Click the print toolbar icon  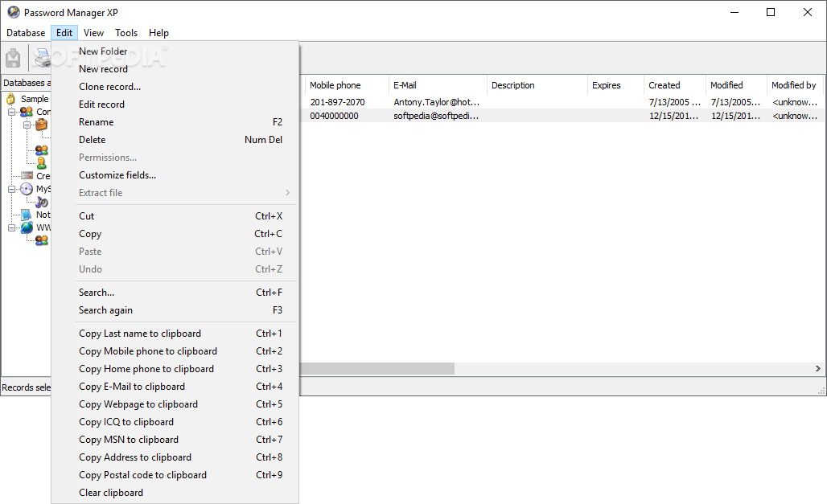coord(42,57)
